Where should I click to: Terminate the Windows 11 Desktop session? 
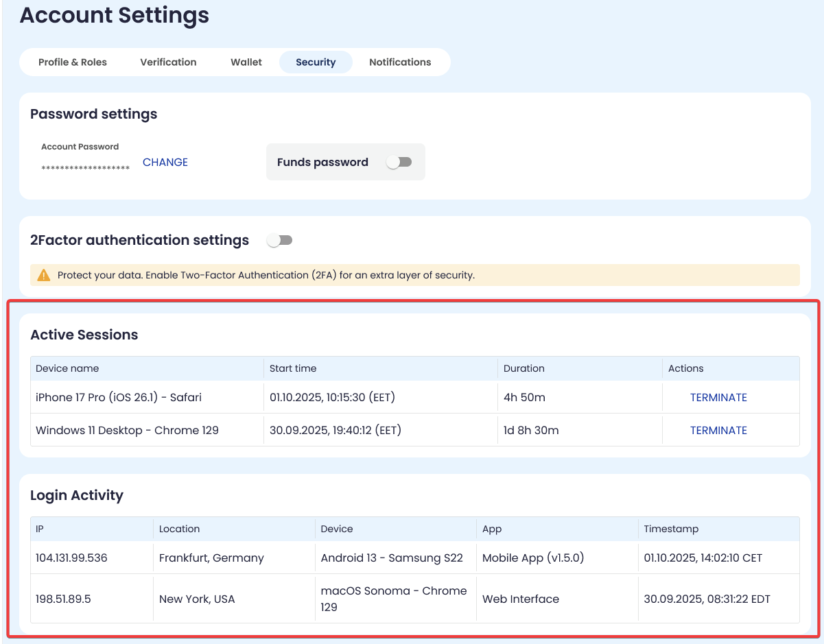(x=718, y=431)
